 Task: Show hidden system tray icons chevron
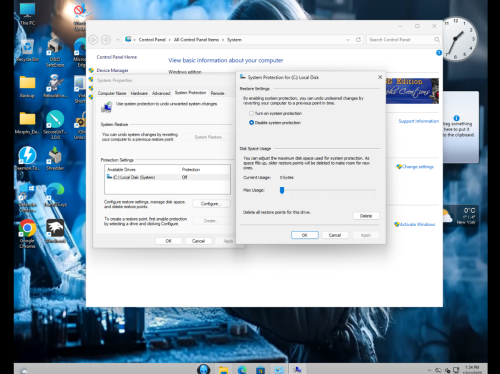coord(429,370)
